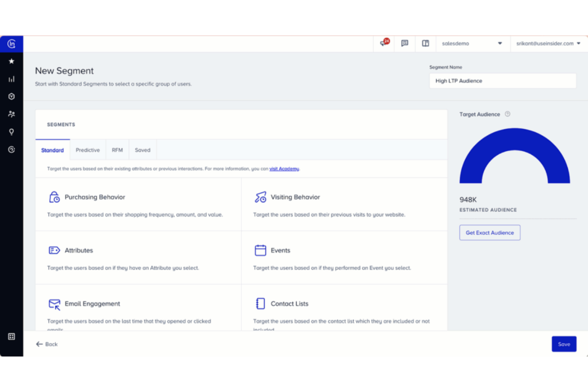The height and width of the screenshot is (392, 588).
Task: Click the apps grid icon at sidebar bottom
Action: pyautogui.click(x=12, y=336)
